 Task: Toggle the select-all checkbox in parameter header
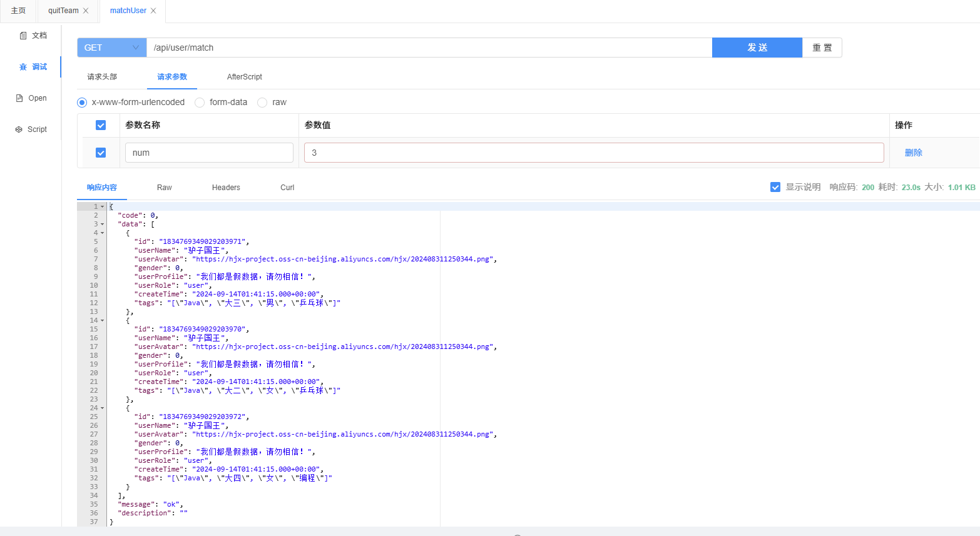(101, 125)
